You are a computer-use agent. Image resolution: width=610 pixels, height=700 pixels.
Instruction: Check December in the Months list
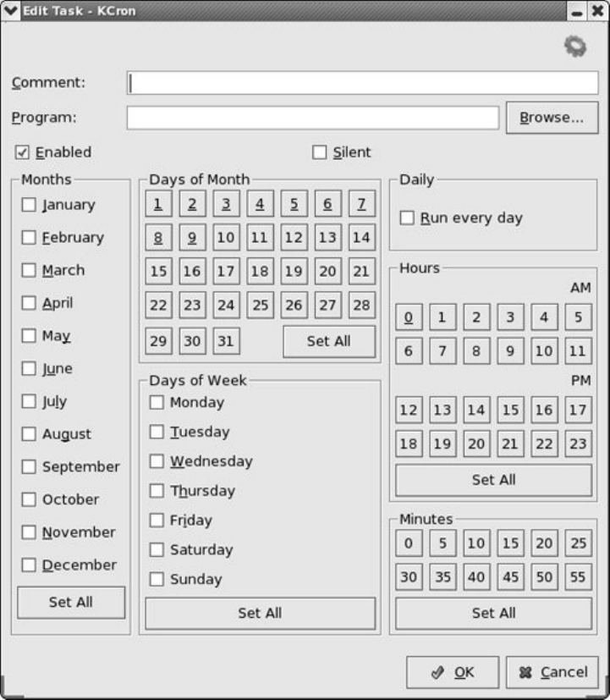pyautogui.click(x=30, y=565)
